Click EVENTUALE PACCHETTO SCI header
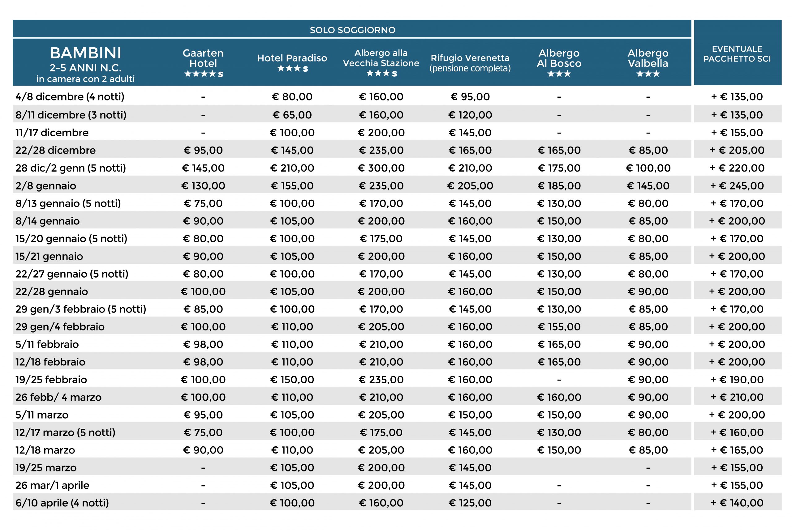Viewport: 792px width, 532px height. [x=737, y=54]
